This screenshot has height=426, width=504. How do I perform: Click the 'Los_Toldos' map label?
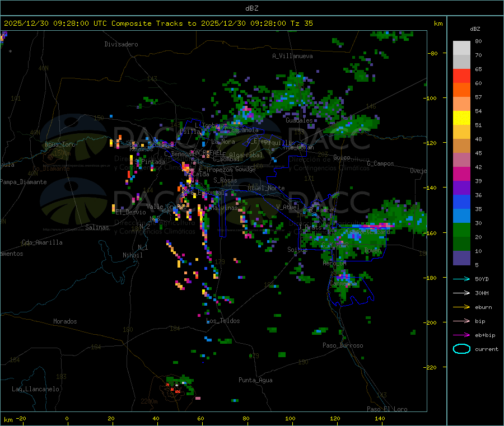pyautogui.click(x=223, y=321)
